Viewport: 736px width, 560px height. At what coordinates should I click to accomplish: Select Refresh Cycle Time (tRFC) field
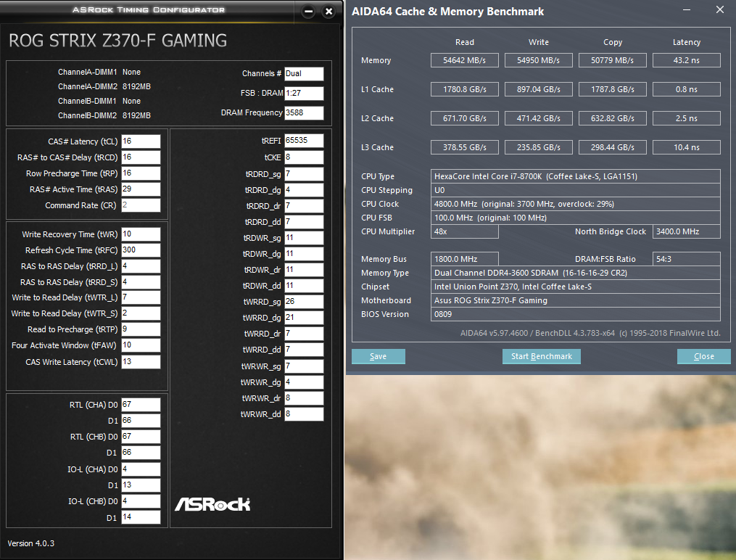click(141, 250)
